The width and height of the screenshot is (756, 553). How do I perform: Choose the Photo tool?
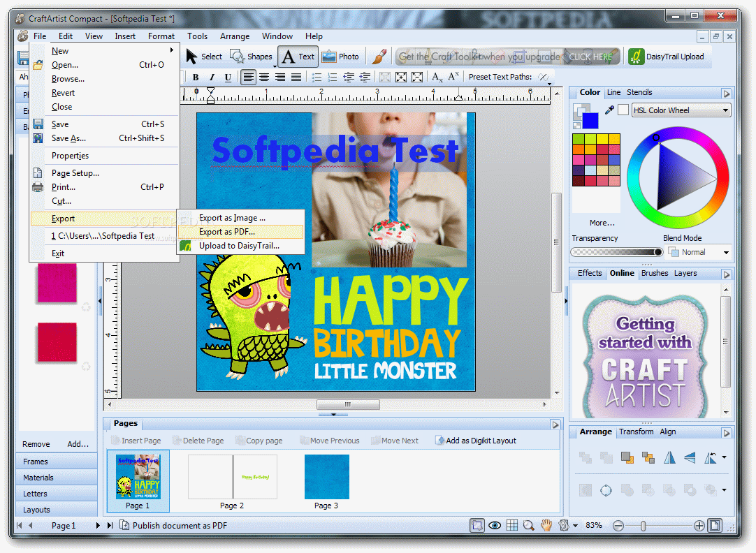340,57
